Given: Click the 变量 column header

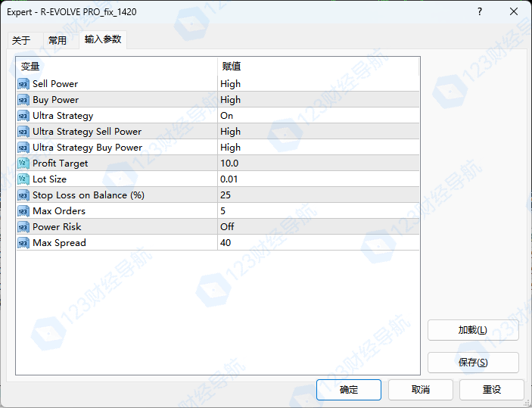Looking at the screenshot, I should click(117, 66).
